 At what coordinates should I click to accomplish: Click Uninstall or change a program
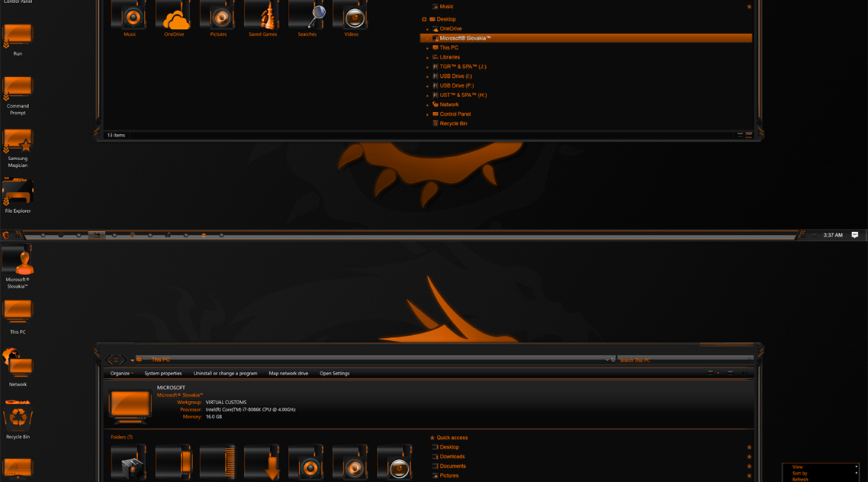pos(225,374)
